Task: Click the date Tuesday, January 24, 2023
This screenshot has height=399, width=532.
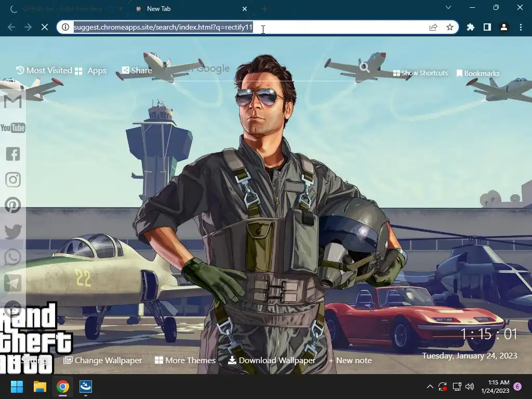Action: click(470, 355)
